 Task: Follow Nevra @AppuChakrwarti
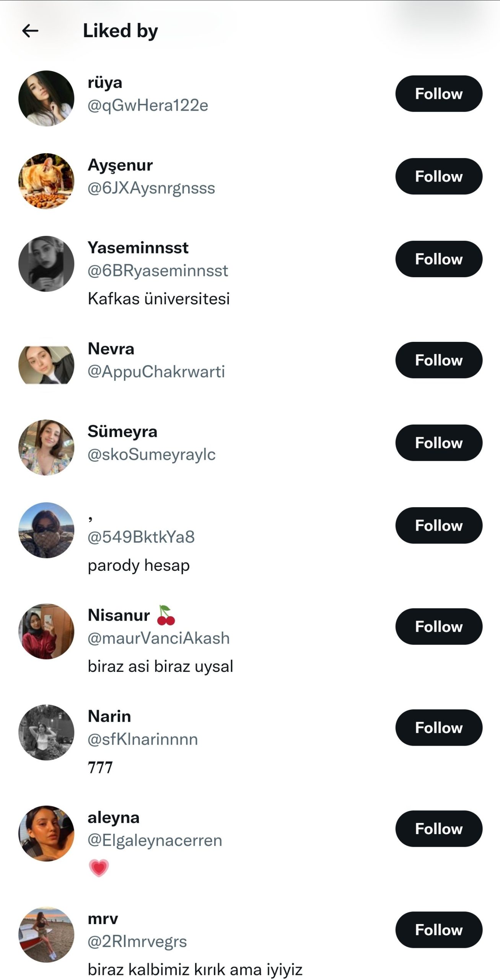click(439, 360)
